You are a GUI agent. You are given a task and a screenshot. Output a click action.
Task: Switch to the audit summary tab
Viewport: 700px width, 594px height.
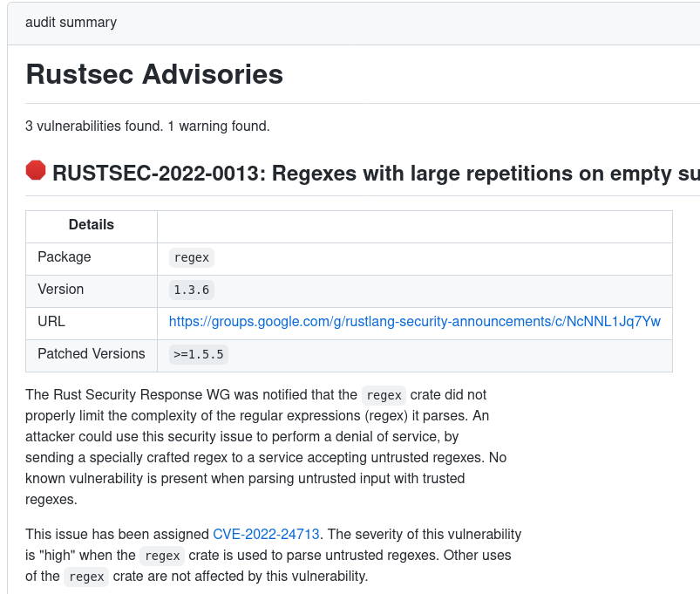coord(70,23)
